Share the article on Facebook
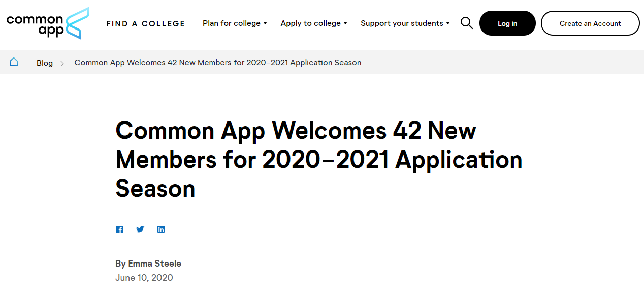This screenshot has height=292, width=644. (x=119, y=229)
